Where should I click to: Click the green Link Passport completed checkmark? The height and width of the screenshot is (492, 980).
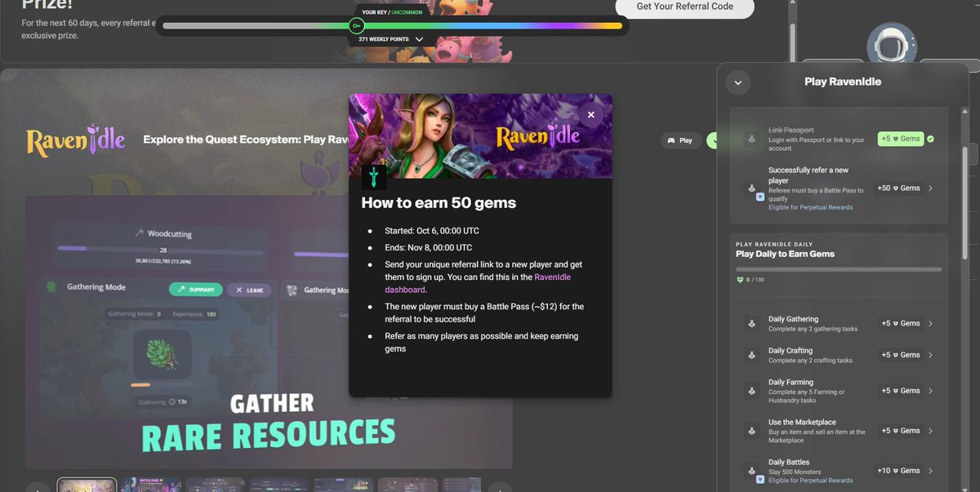pyautogui.click(x=930, y=140)
